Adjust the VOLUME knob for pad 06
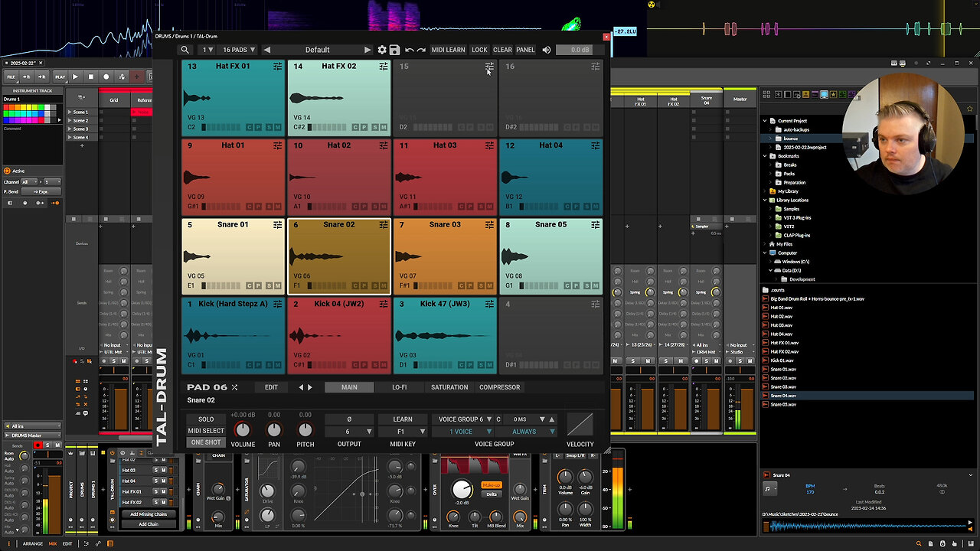The width and height of the screenshot is (980, 551). pyautogui.click(x=243, y=430)
